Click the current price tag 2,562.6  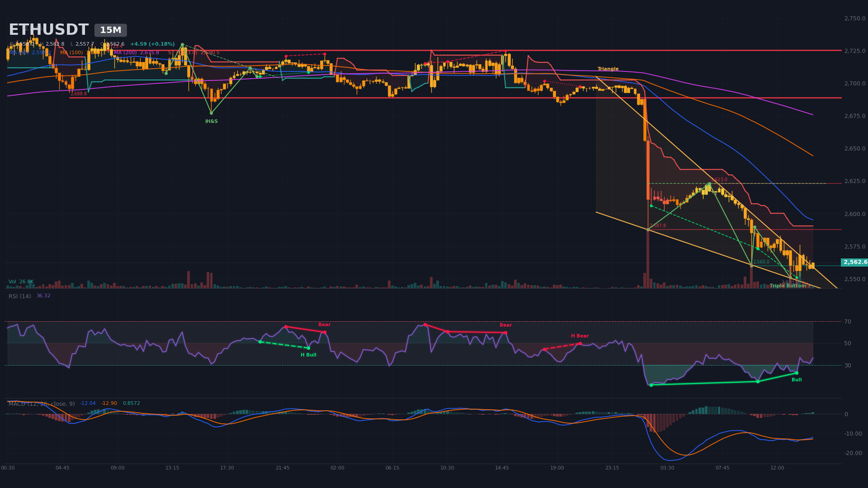pyautogui.click(x=855, y=262)
